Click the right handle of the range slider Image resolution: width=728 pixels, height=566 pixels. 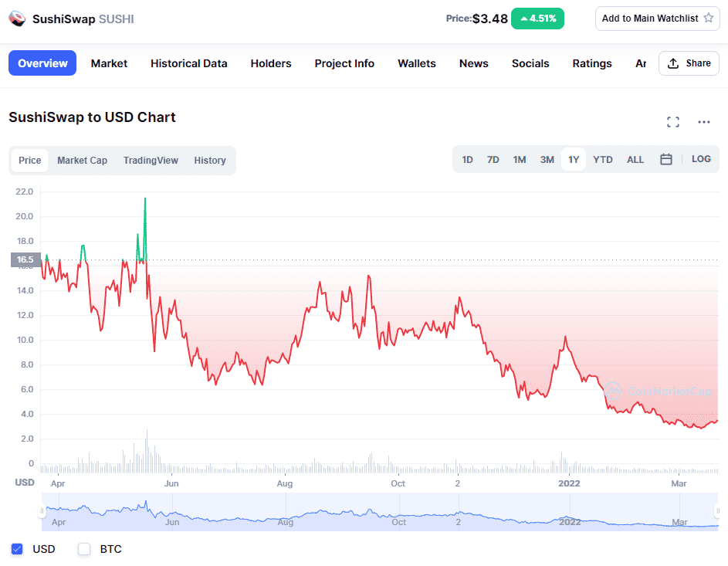(x=718, y=511)
